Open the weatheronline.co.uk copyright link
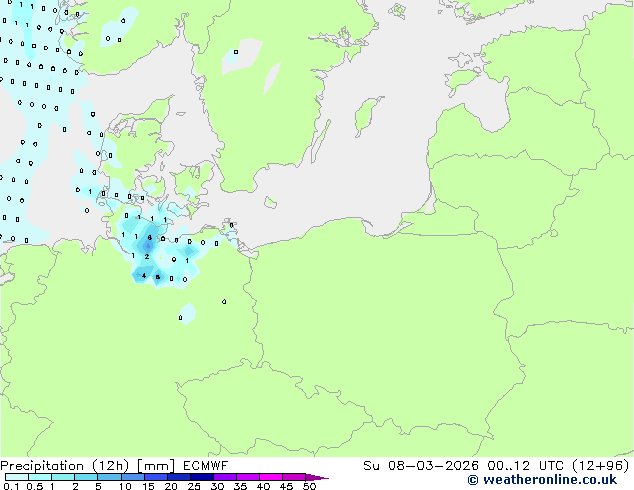 542,480
